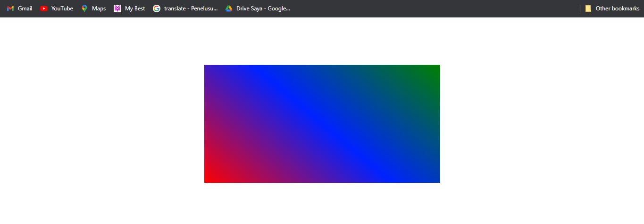Open the Drive Saya - Google... bookmark
Image resolution: width=644 pixels, height=224 pixels.
[x=258, y=9]
